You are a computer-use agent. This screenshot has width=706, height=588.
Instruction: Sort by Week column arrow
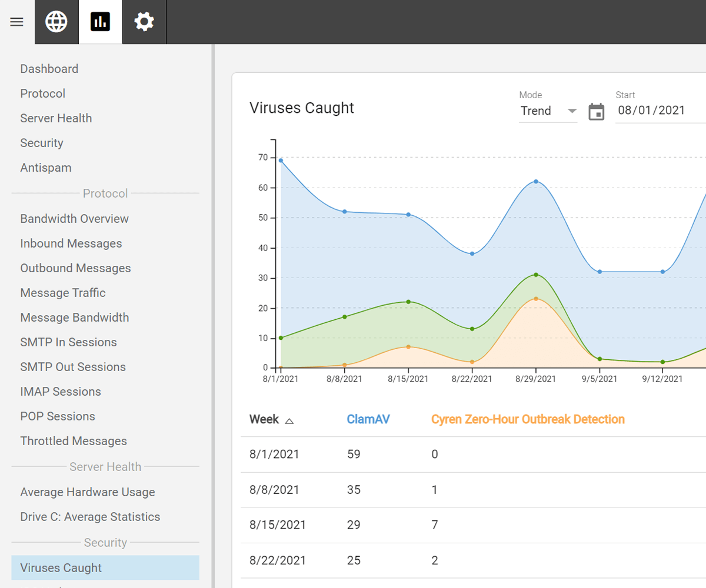(289, 420)
